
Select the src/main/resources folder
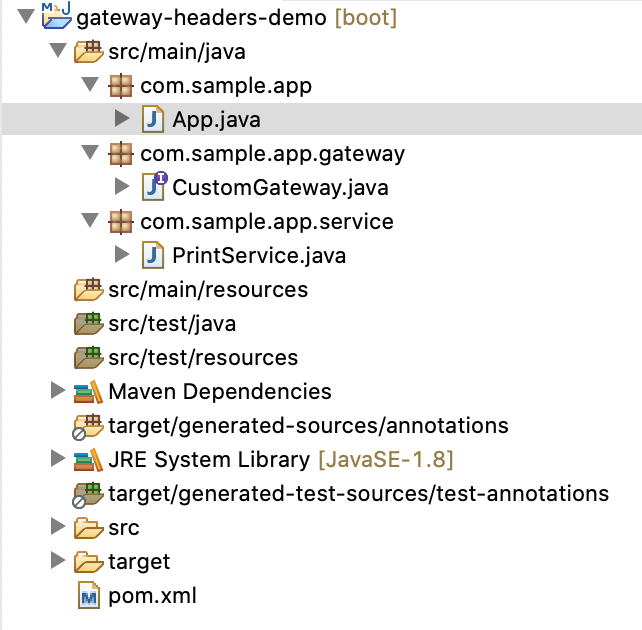[x=208, y=290]
